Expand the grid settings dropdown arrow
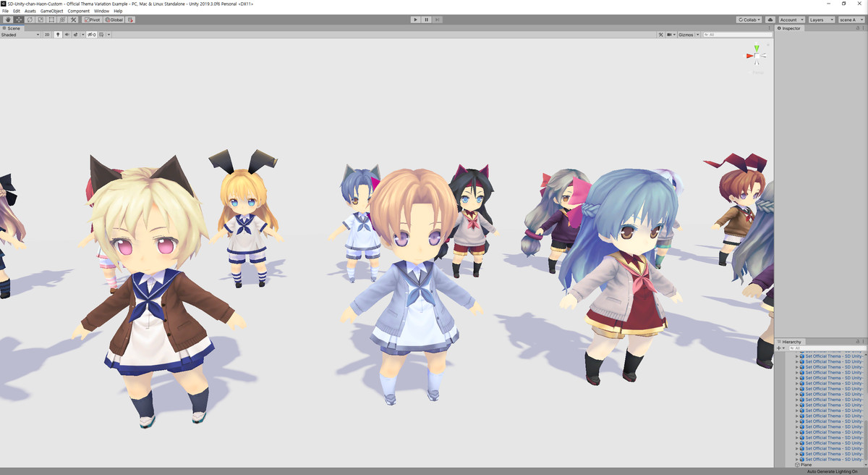Viewport: 868px width, 475px height. pyautogui.click(x=109, y=35)
